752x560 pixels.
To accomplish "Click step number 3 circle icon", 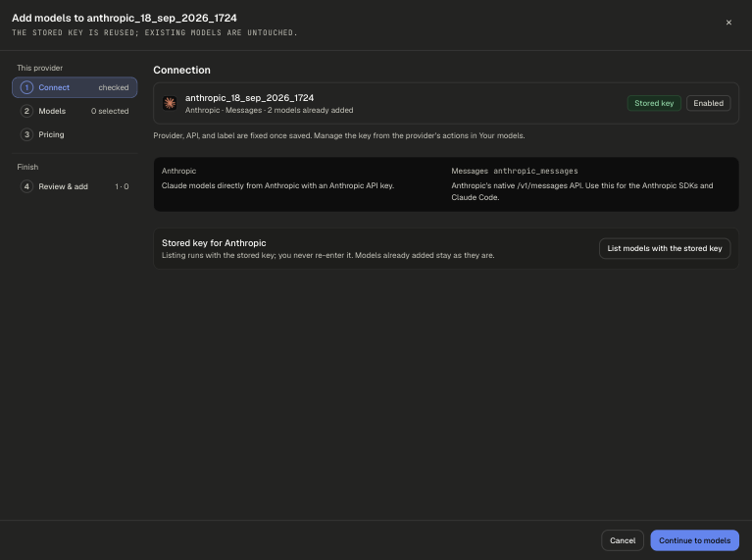I will pos(26,134).
